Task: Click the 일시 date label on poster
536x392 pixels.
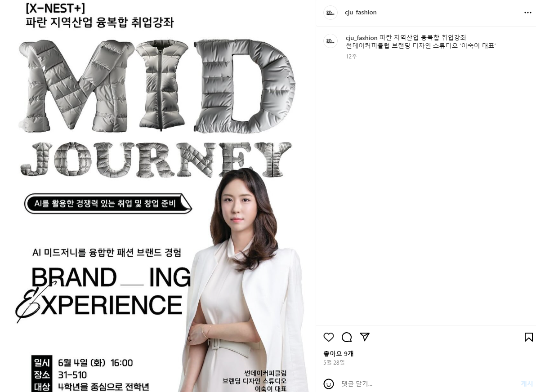Action: pyautogui.click(x=42, y=363)
